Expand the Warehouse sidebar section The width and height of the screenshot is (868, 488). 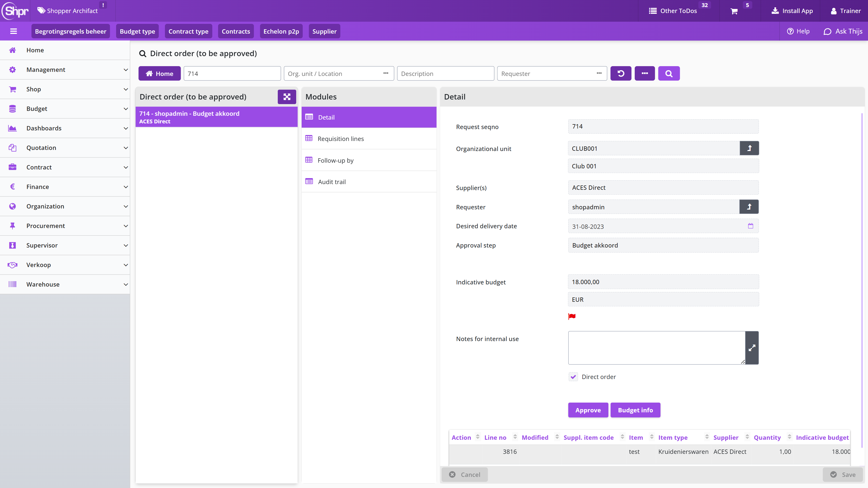[65, 285]
